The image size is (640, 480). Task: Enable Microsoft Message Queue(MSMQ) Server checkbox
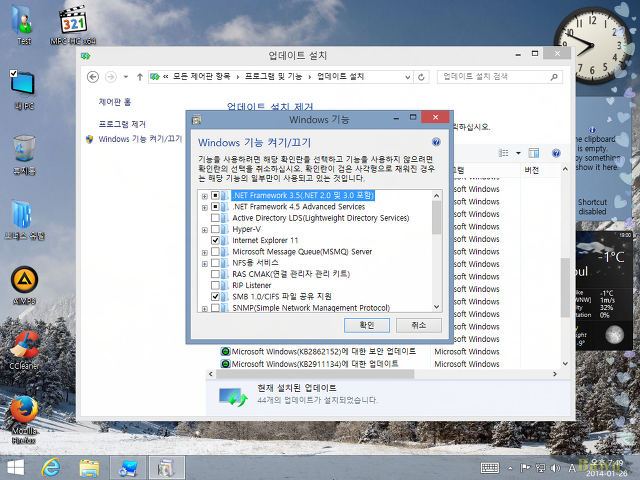[215, 252]
